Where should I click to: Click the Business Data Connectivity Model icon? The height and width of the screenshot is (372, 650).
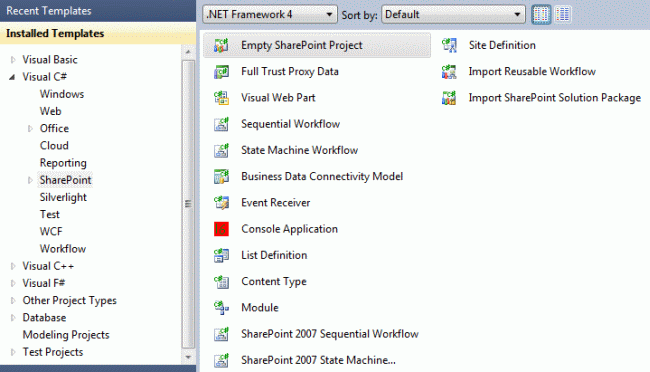pyautogui.click(x=221, y=176)
